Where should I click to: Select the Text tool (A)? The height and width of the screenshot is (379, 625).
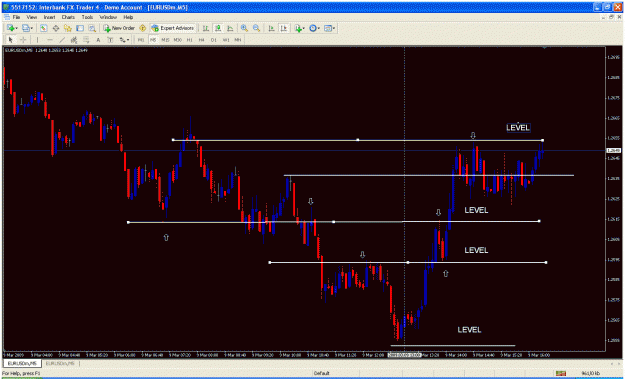[98, 40]
